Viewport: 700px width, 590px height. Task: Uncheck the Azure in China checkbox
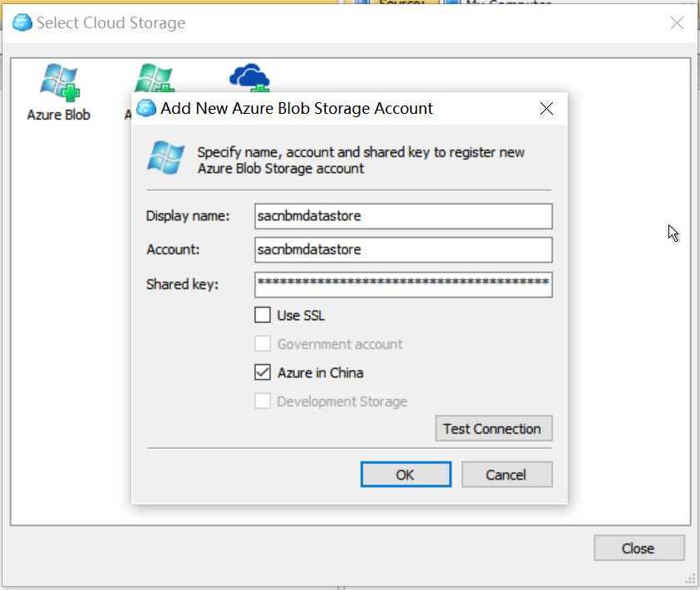pyautogui.click(x=263, y=372)
